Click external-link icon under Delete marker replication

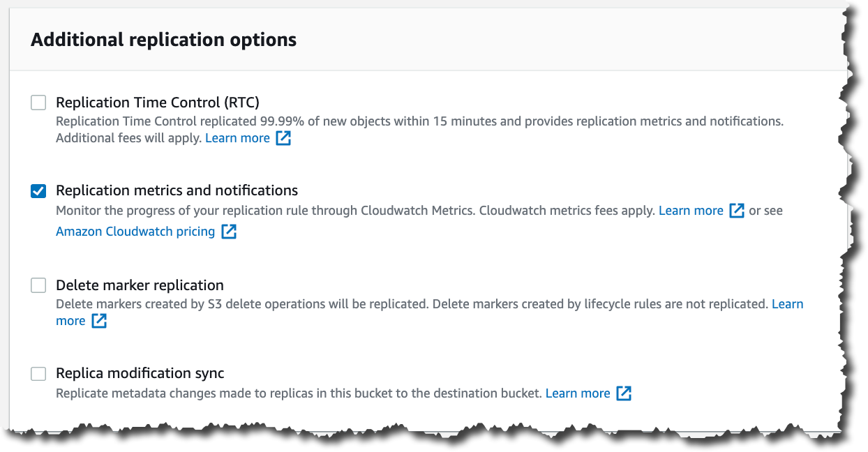click(x=100, y=321)
